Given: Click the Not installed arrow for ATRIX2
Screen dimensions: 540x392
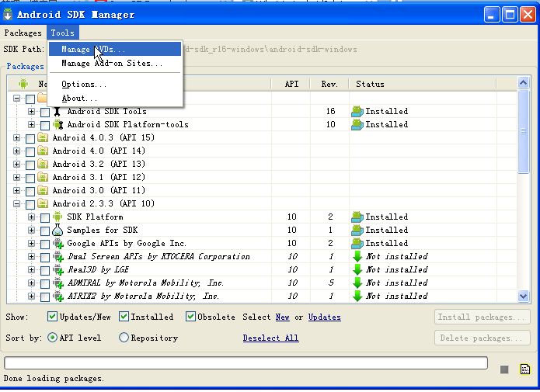Looking at the screenshot, I should click(x=357, y=296).
